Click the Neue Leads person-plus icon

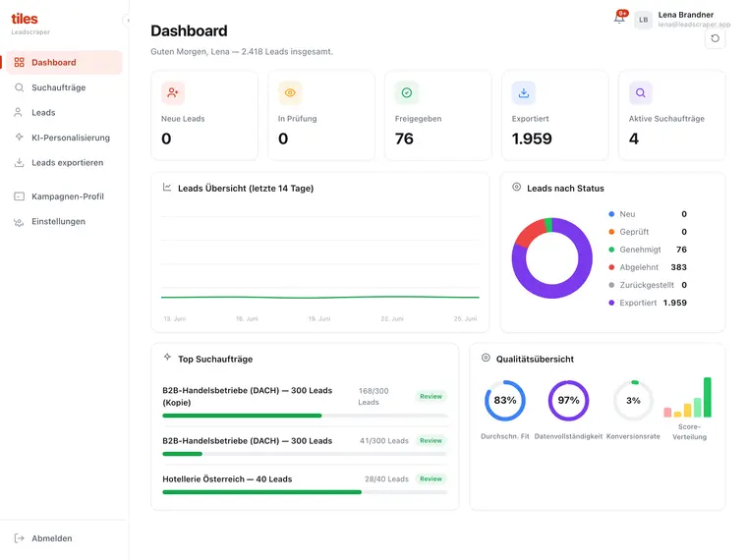pyautogui.click(x=173, y=93)
